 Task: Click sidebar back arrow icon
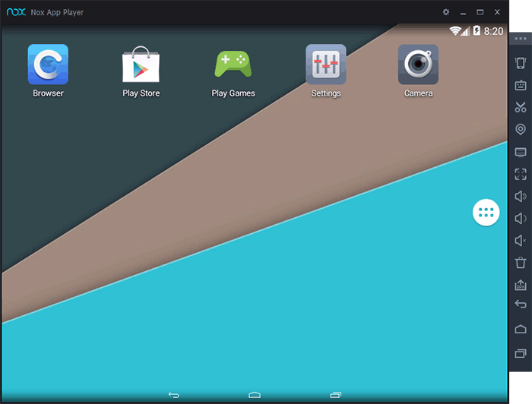pyautogui.click(x=521, y=304)
